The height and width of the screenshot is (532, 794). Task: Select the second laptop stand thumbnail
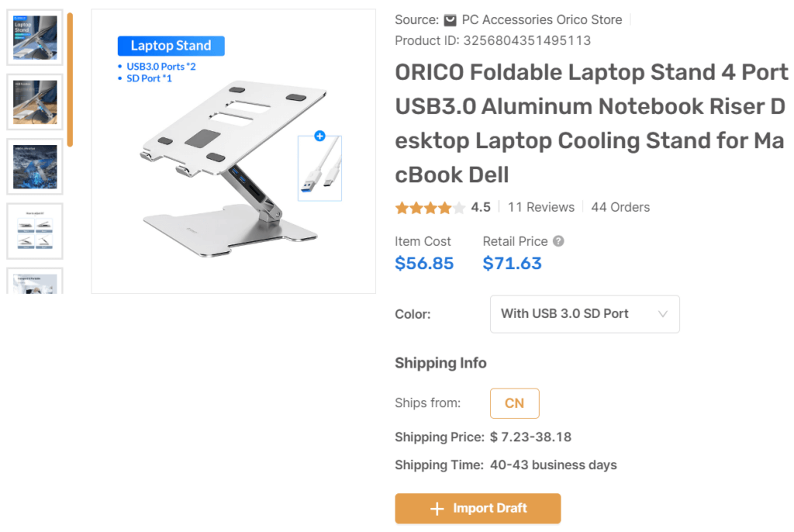click(35, 102)
